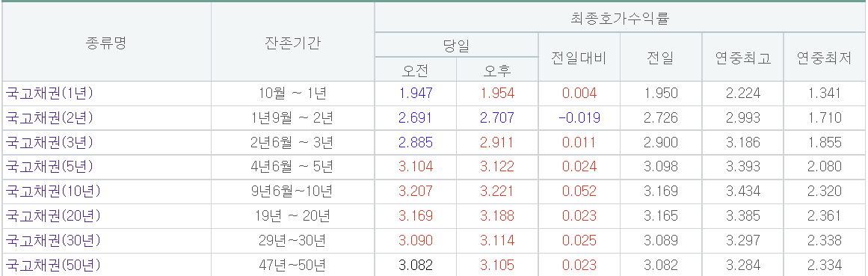Click the 1.341 yearly low value
This screenshot has width=868, height=276.
coord(825,93)
